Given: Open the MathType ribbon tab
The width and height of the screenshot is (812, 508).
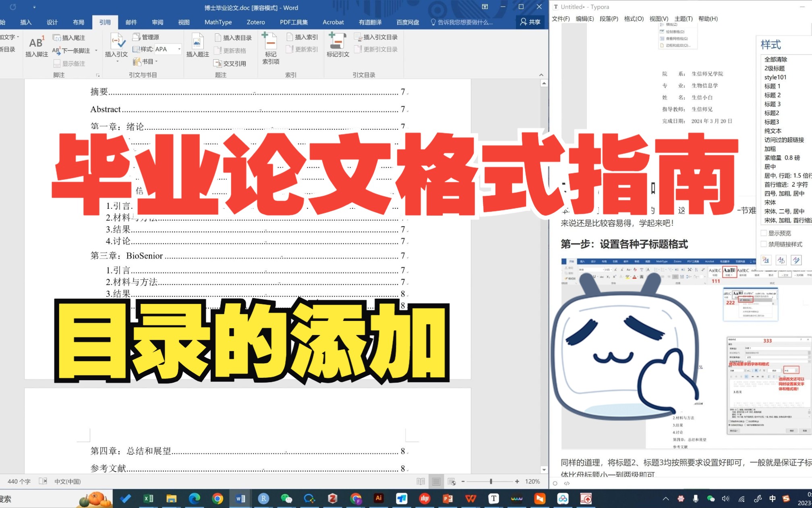Looking at the screenshot, I should coord(218,22).
